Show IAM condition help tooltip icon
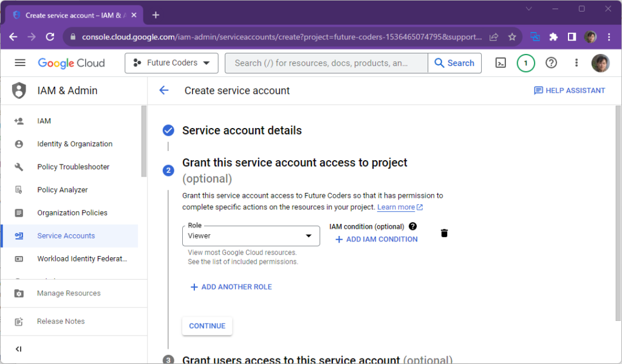Viewport: 622px width, 364px height. point(412,226)
